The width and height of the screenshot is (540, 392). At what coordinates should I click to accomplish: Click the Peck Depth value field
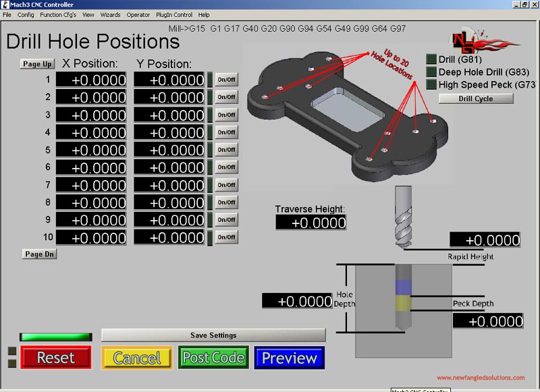488,321
